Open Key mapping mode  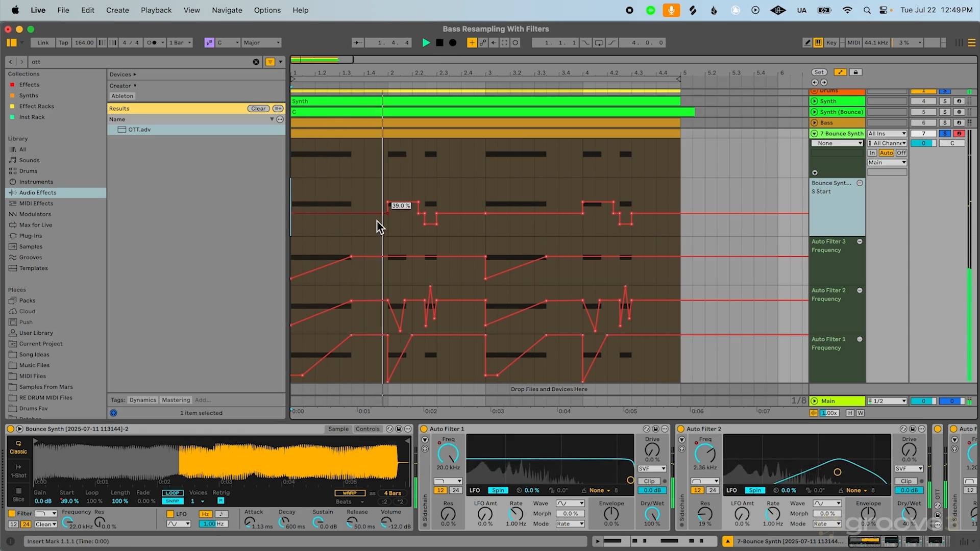(831, 42)
